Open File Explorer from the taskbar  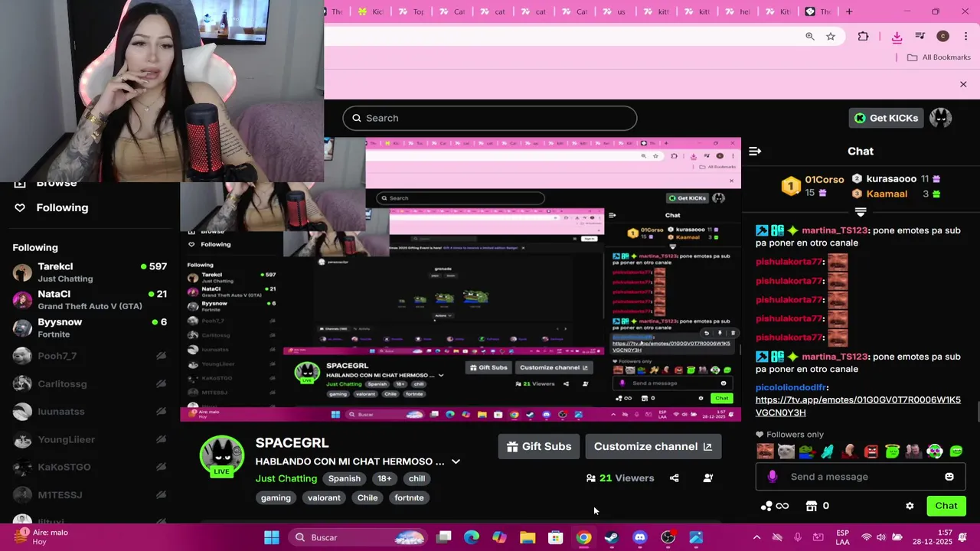tap(528, 537)
